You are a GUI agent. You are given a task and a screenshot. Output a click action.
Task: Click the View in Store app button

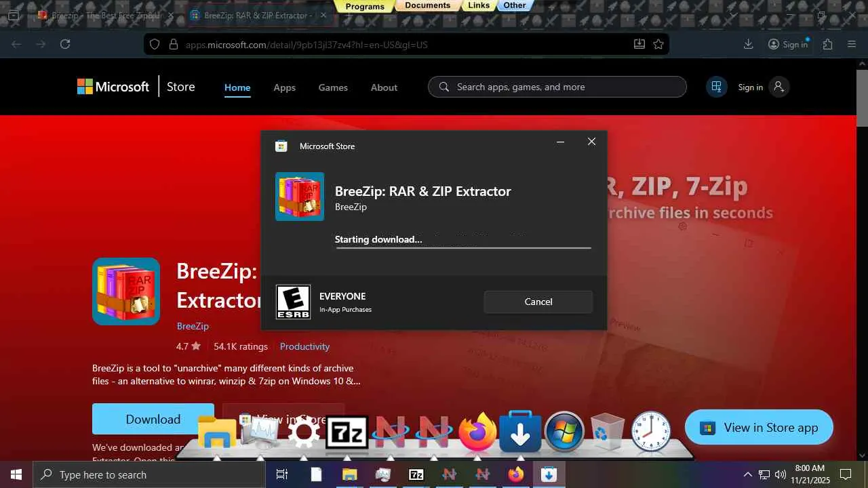tap(759, 427)
